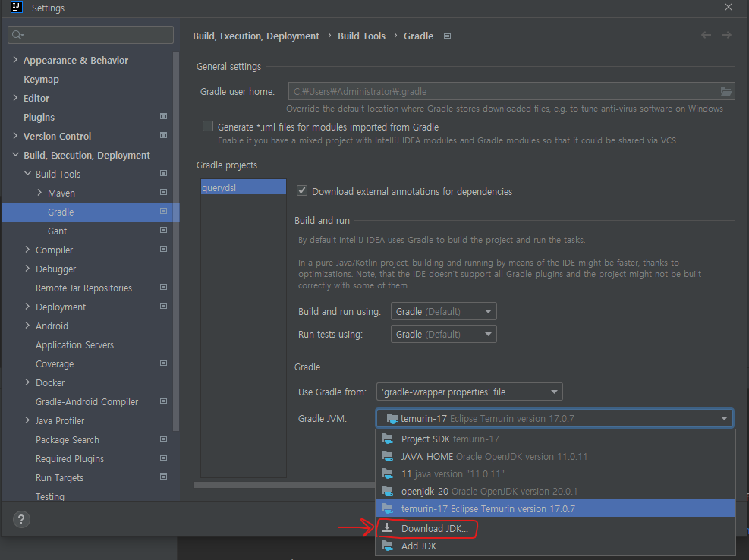Click the JDK folder icon beside openjdk-20
749x560 pixels.
[387, 491]
